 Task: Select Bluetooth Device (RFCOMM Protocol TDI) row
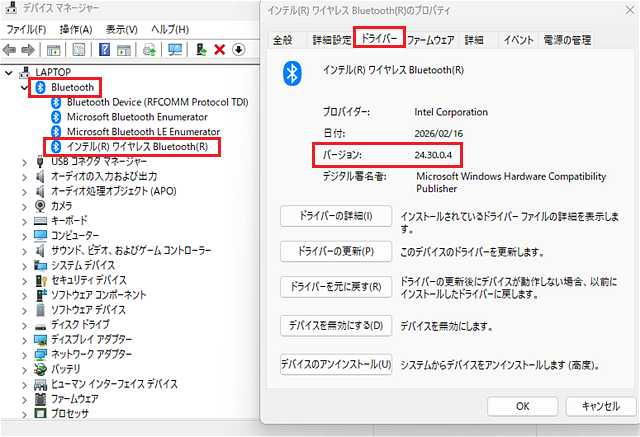point(150,102)
